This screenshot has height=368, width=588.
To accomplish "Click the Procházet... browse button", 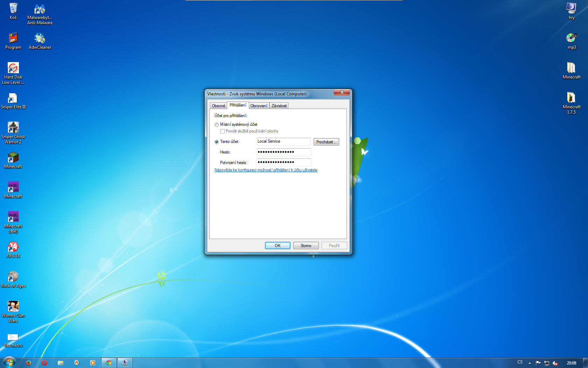I will 326,142.
